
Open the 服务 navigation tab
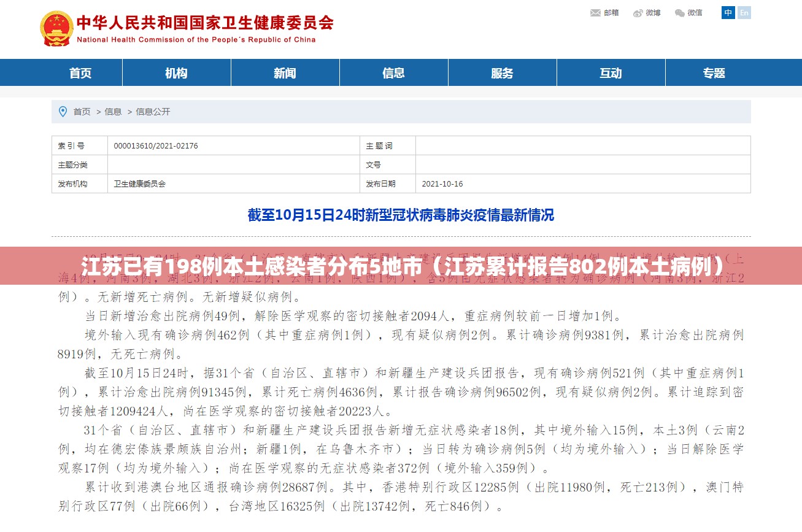[x=502, y=73]
